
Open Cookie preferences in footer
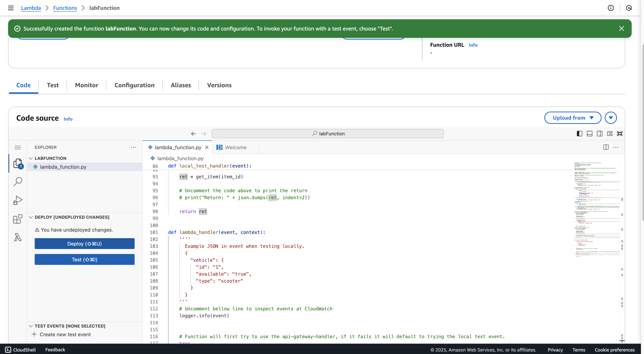(614, 350)
